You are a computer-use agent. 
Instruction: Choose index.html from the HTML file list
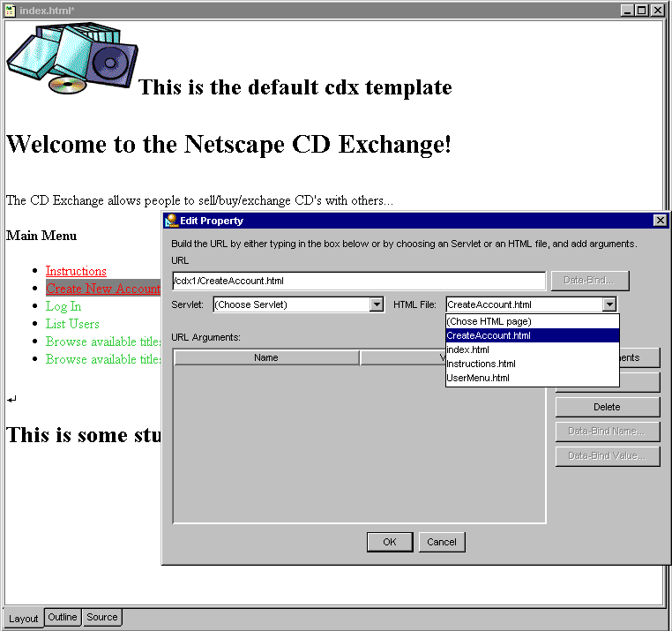(x=533, y=349)
